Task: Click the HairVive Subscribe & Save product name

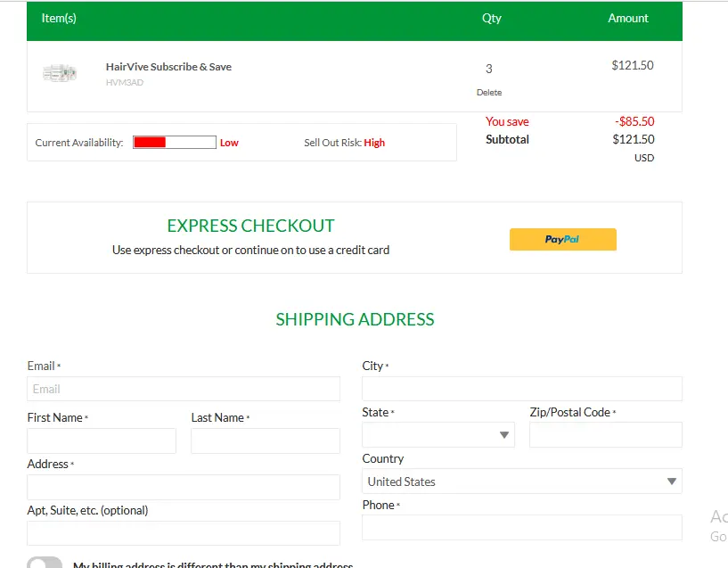Action: click(168, 67)
